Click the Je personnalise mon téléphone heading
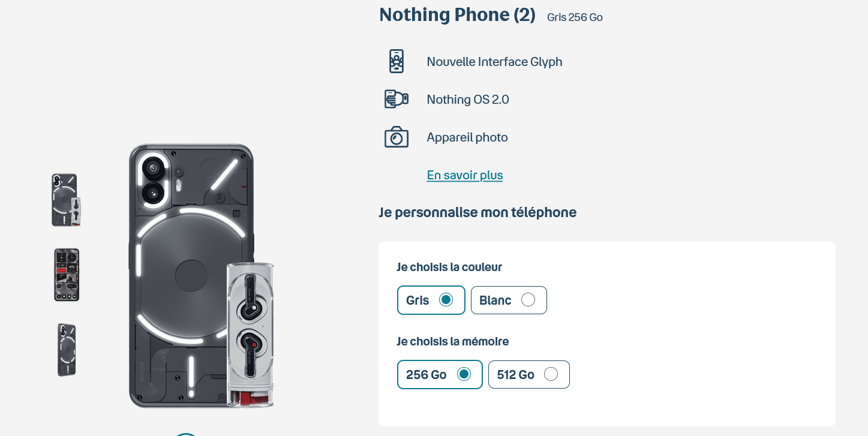 click(477, 212)
